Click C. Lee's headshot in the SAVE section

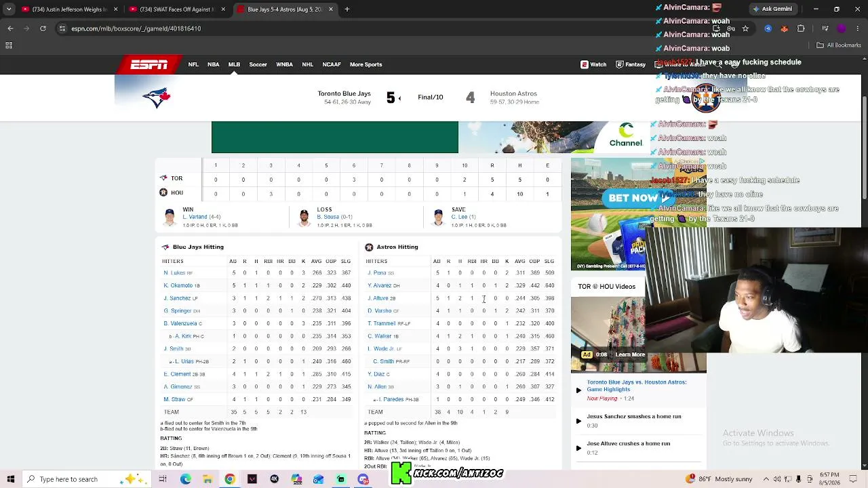(x=438, y=217)
